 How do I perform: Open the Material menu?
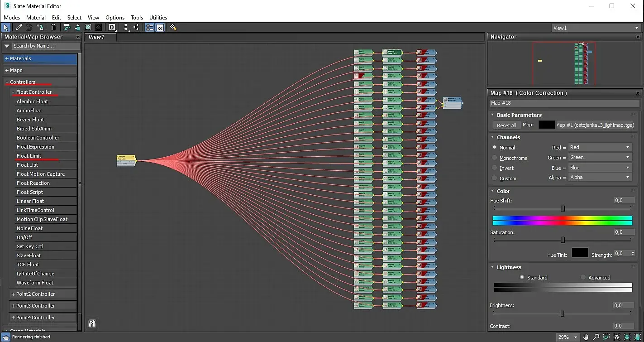click(x=36, y=17)
